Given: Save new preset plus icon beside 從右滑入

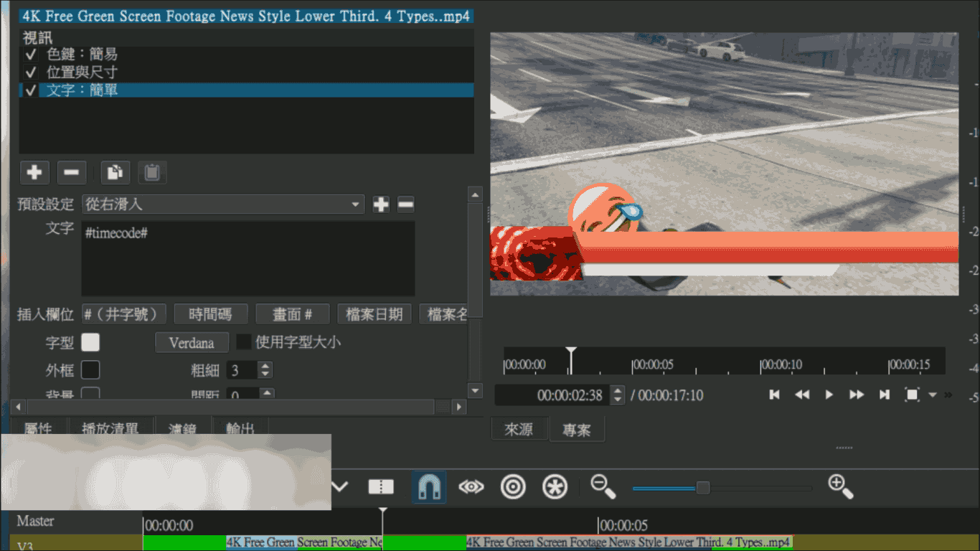Looking at the screenshot, I should point(381,204).
